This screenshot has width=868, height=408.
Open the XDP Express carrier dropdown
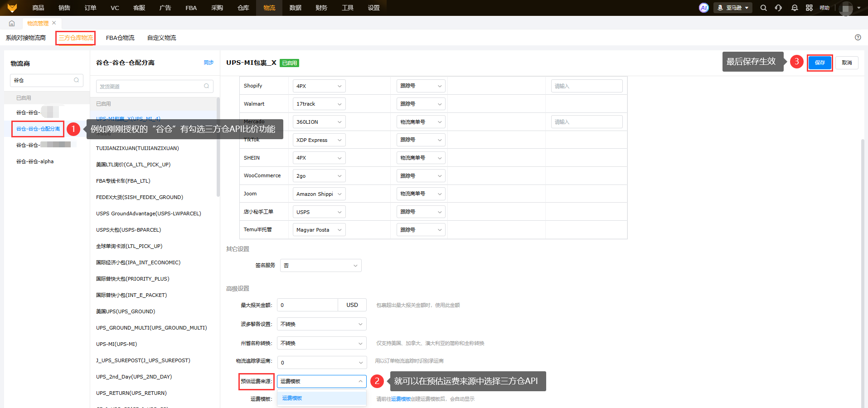[319, 140]
